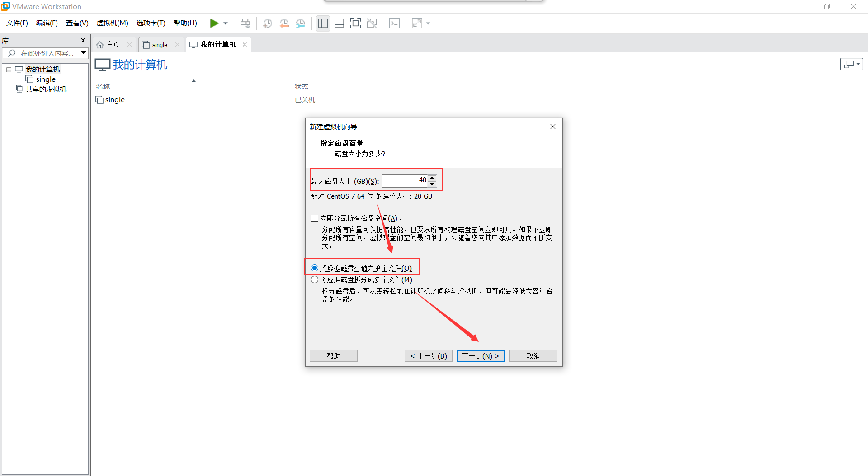The image size is (868, 476).
Task: Increase disk size using the up stepper arrow
Action: (432, 177)
